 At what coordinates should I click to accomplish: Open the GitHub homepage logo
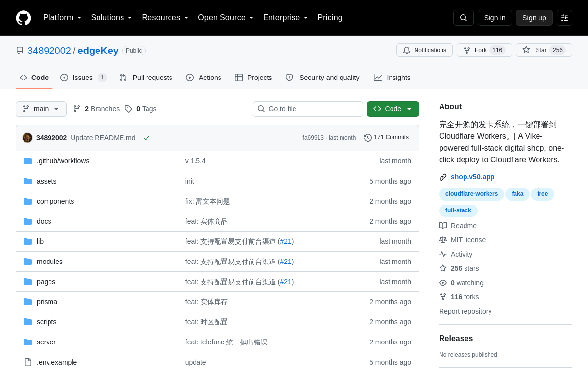(x=24, y=18)
